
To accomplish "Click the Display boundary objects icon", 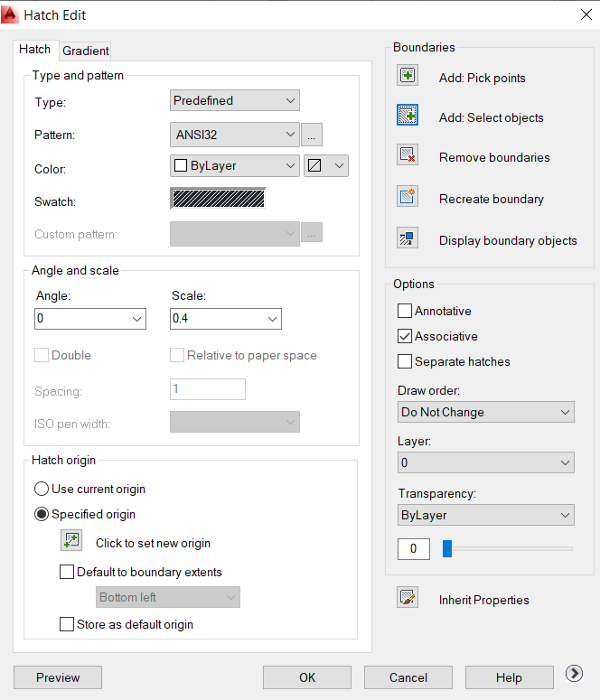I will (408, 238).
